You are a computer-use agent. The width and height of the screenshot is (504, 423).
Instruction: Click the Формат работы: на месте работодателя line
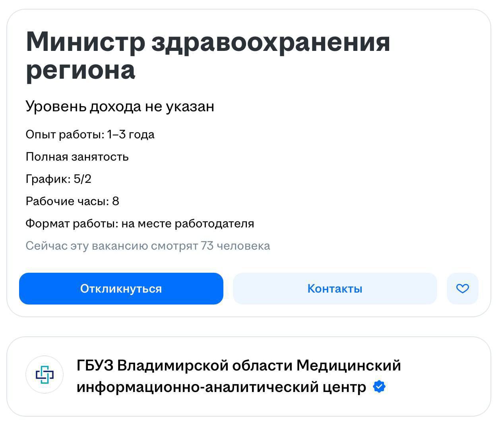click(140, 223)
